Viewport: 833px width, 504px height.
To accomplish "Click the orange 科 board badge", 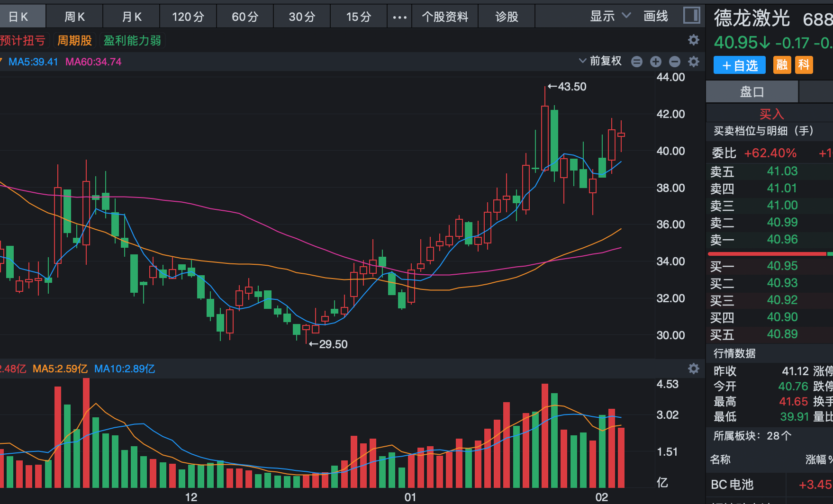I will pos(804,65).
